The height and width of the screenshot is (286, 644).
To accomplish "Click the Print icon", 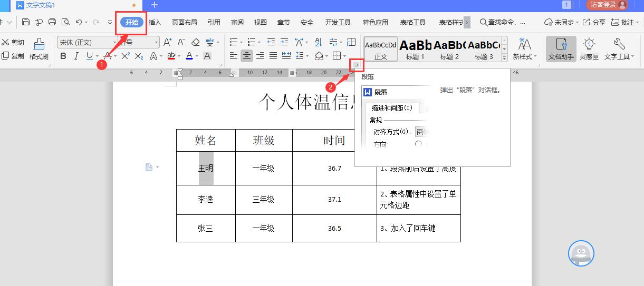I will (52, 22).
